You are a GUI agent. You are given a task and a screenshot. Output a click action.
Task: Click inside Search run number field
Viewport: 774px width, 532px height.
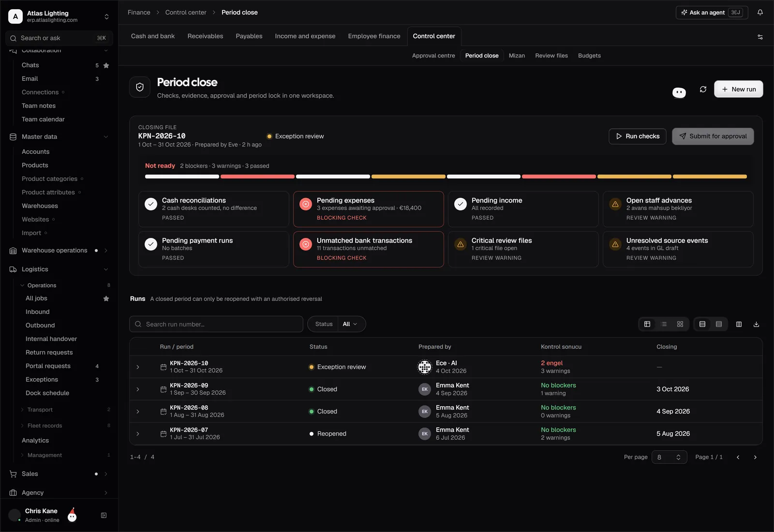[216, 324]
